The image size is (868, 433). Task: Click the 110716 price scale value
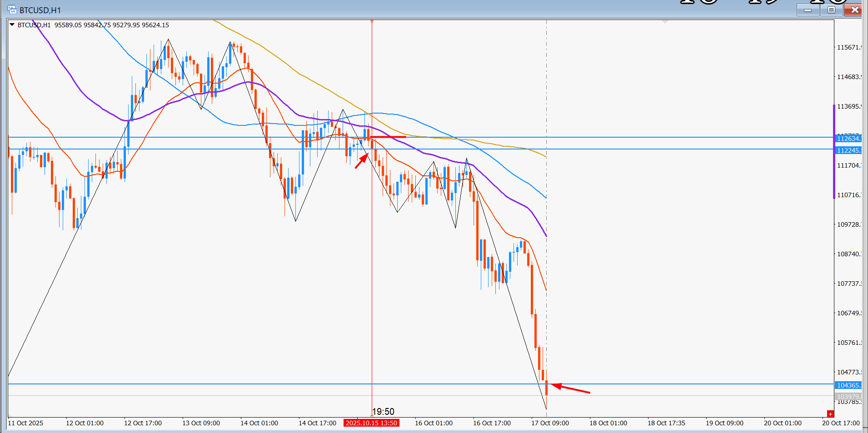coord(849,195)
